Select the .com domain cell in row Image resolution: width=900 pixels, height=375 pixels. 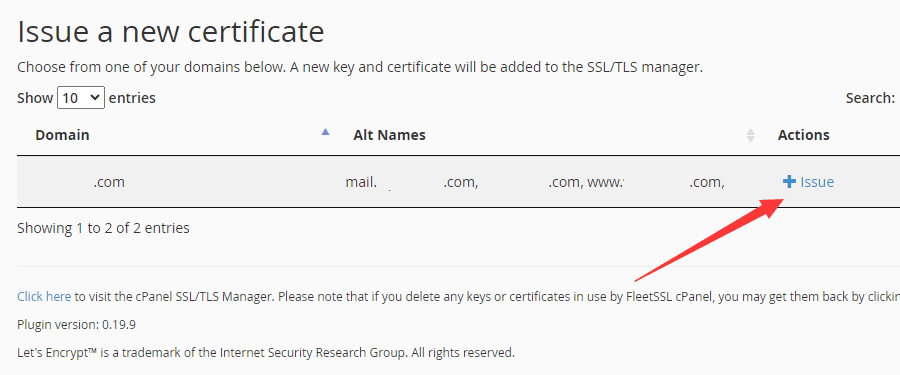click(x=108, y=182)
